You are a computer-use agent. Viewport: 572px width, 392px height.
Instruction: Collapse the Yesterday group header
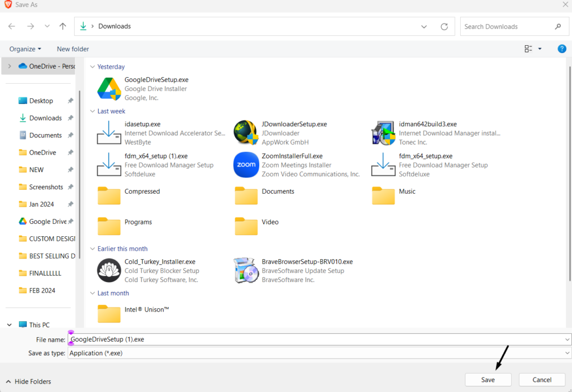point(93,66)
